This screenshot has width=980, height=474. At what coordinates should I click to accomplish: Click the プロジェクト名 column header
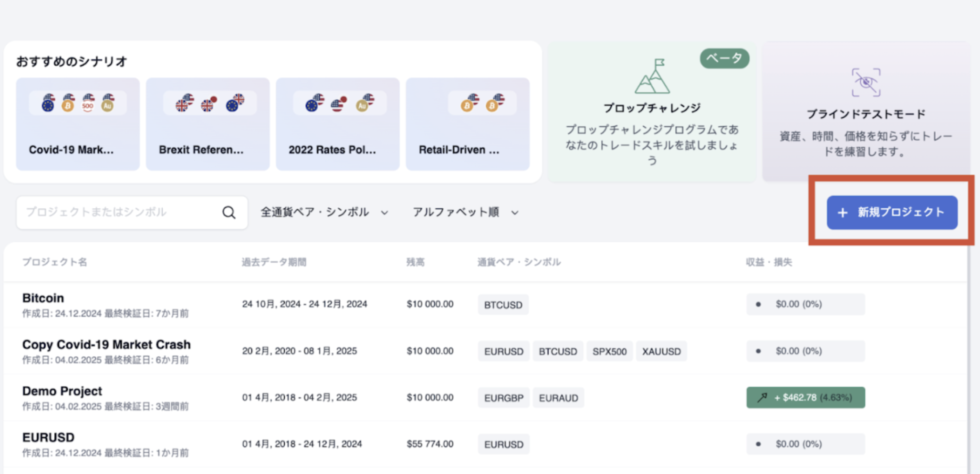pyautogui.click(x=55, y=262)
